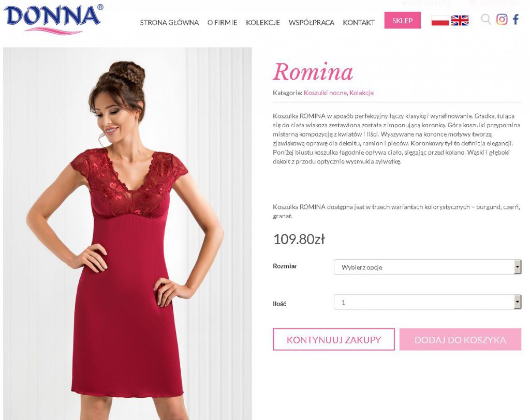
Task: Open the Facebook page icon
Action: click(516, 20)
